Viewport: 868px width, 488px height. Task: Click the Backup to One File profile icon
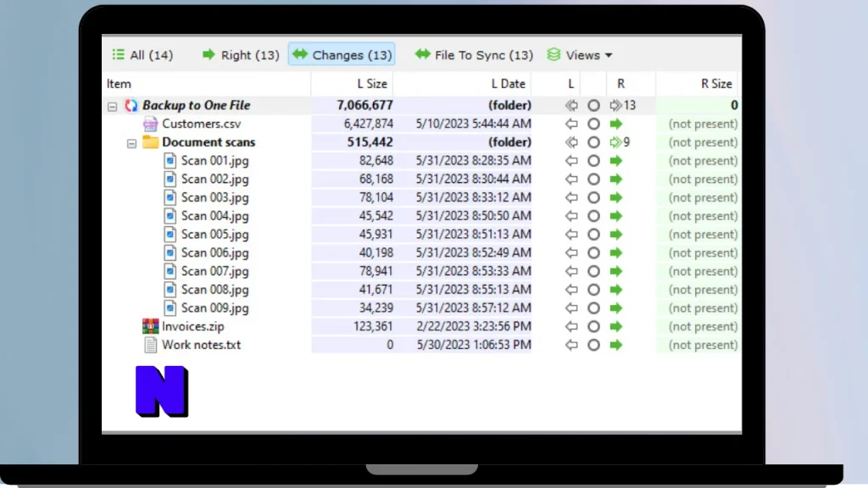tap(131, 105)
